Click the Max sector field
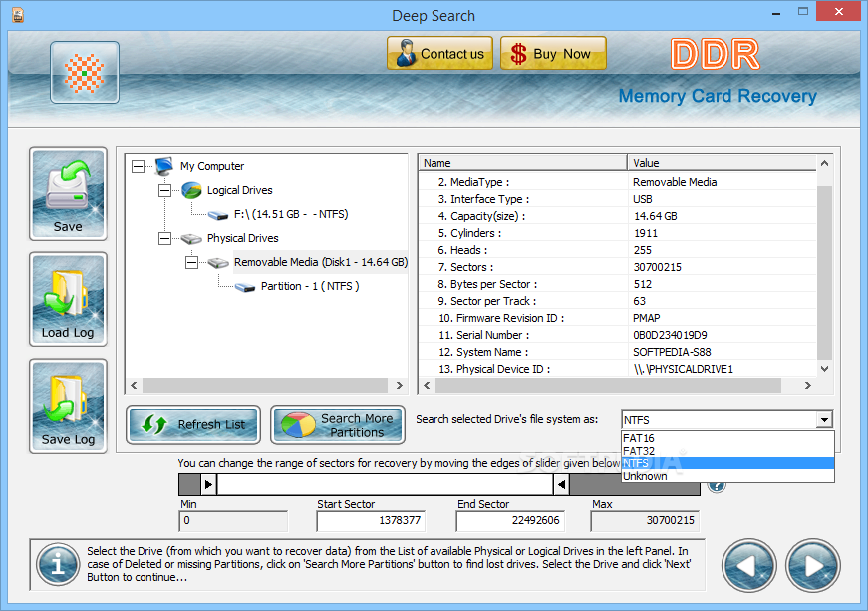868x611 pixels. tap(645, 520)
